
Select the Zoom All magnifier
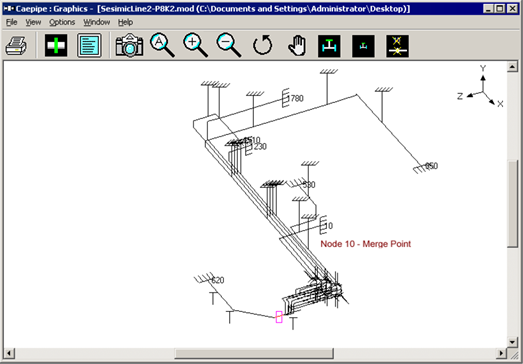(x=162, y=45)
